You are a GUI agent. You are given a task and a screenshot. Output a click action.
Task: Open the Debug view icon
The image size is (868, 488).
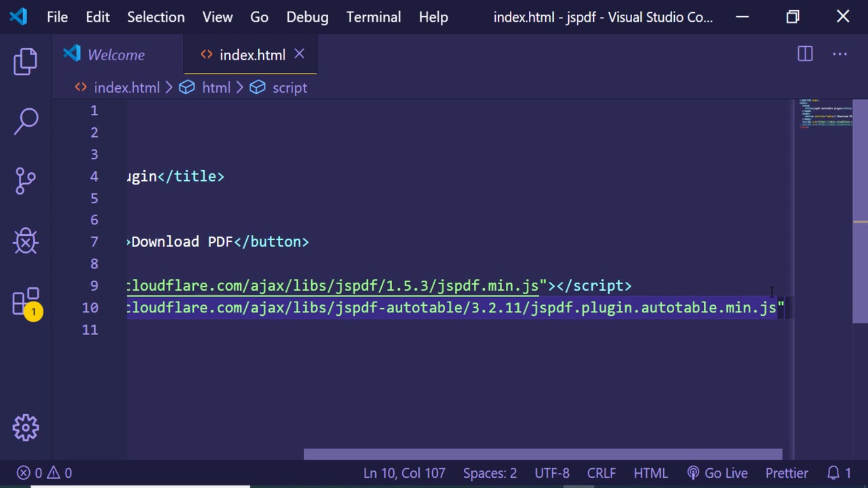click(x=26, y=241)
